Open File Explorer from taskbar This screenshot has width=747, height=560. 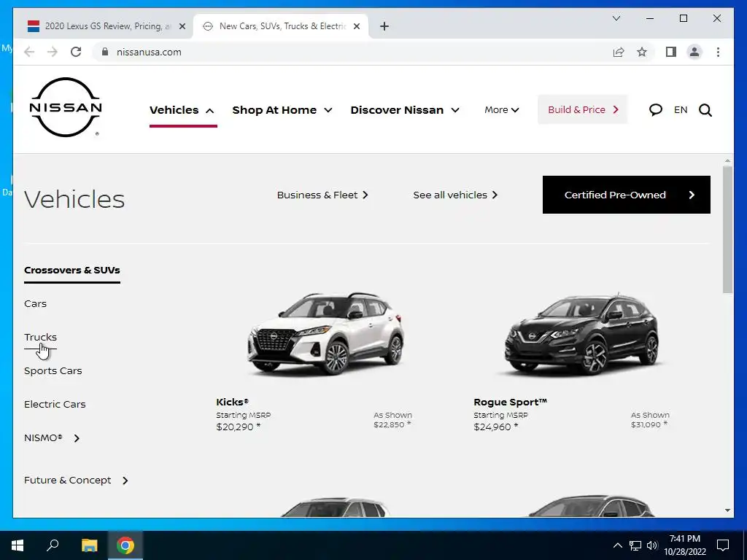click(x=89, y=545)
